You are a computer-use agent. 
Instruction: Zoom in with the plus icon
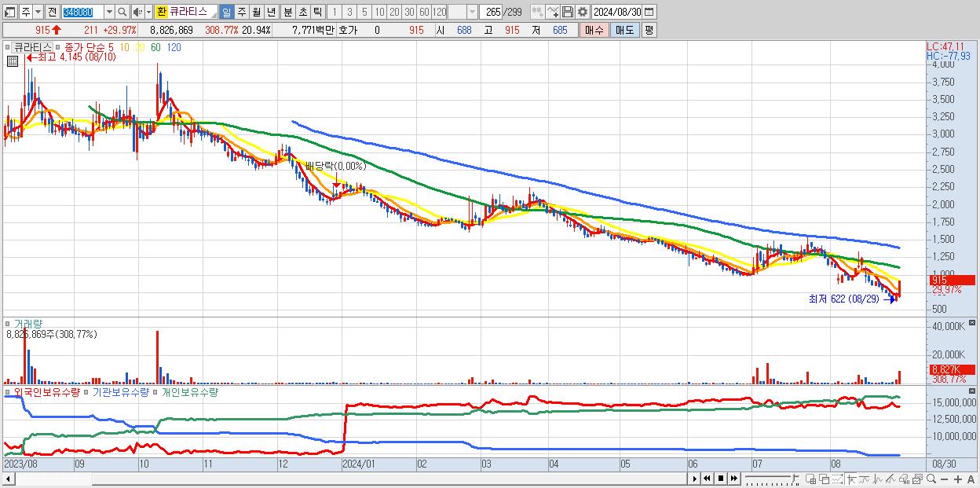[x=958, y=479]
